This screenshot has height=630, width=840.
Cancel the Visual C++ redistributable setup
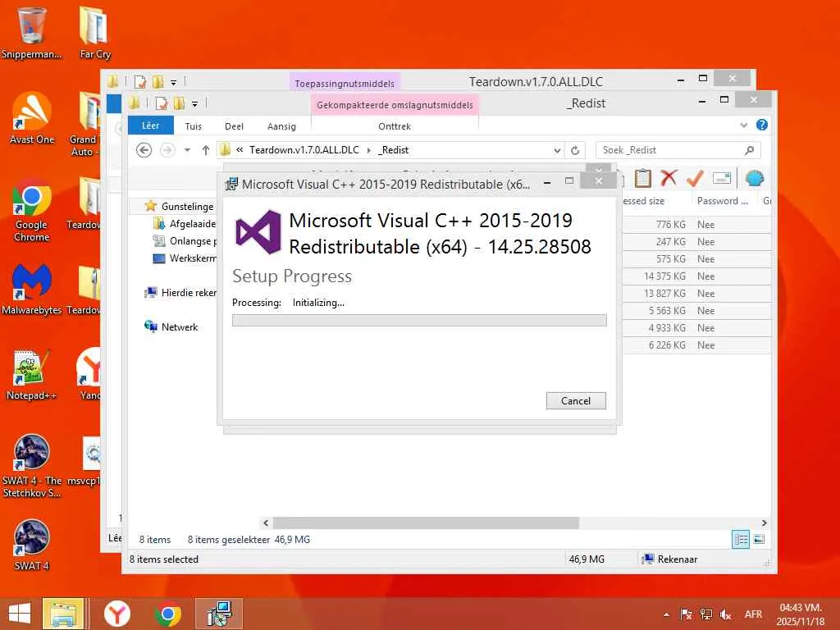(576, 400)
